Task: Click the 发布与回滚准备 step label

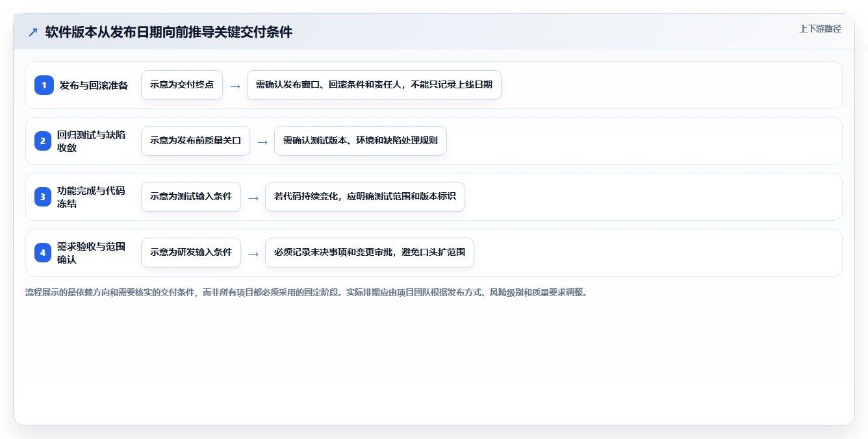Action: [x=94, y=85]
